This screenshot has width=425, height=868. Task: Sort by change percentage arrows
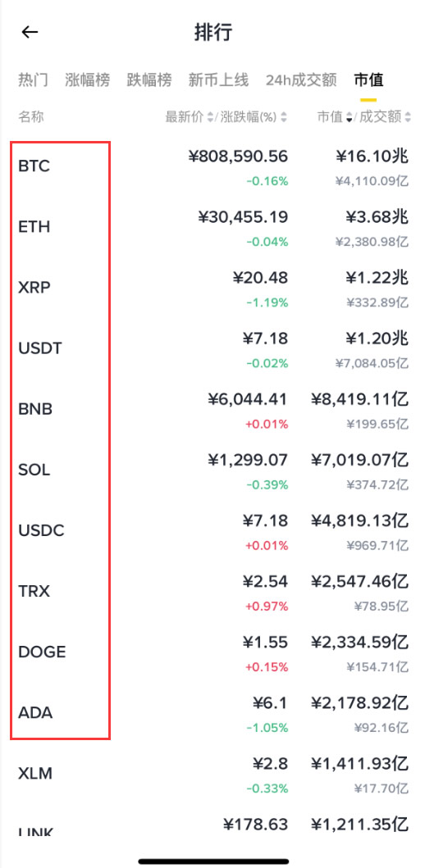click(x=284, y=117)
